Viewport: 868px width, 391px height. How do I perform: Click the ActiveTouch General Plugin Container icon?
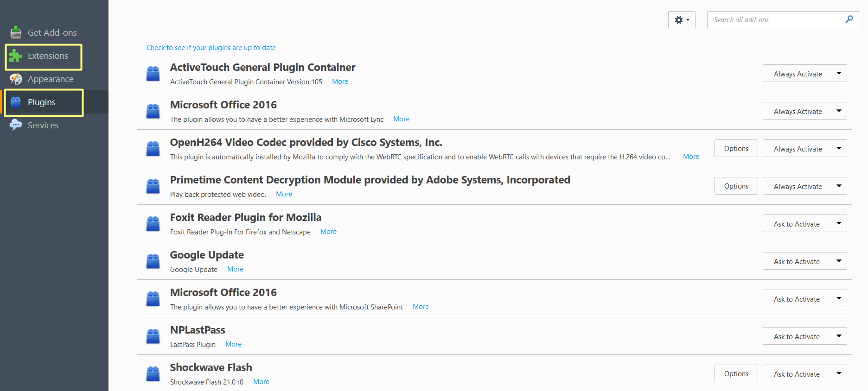click(153, 74)
